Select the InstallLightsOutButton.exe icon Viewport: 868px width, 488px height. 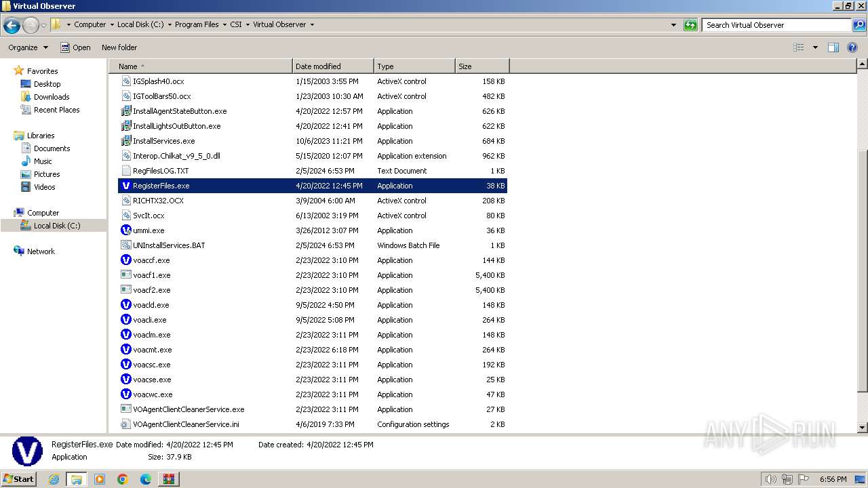point(125,125)
